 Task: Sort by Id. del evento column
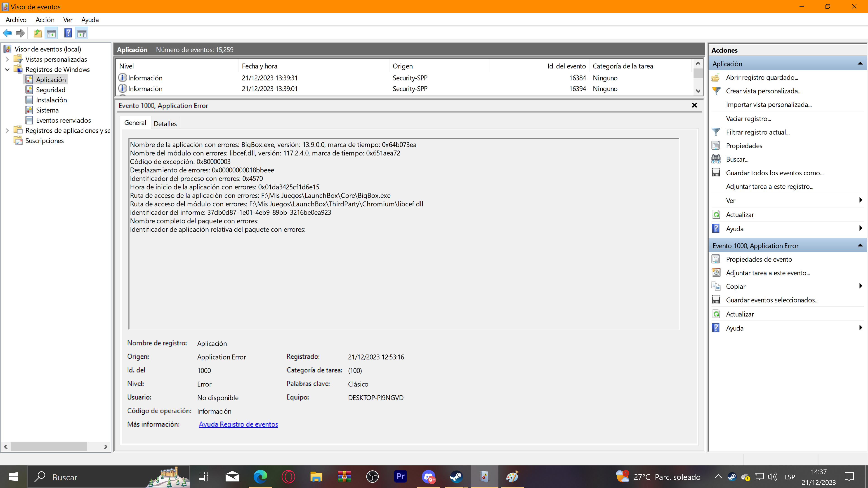pyautogui.click(x=539, y=66)
